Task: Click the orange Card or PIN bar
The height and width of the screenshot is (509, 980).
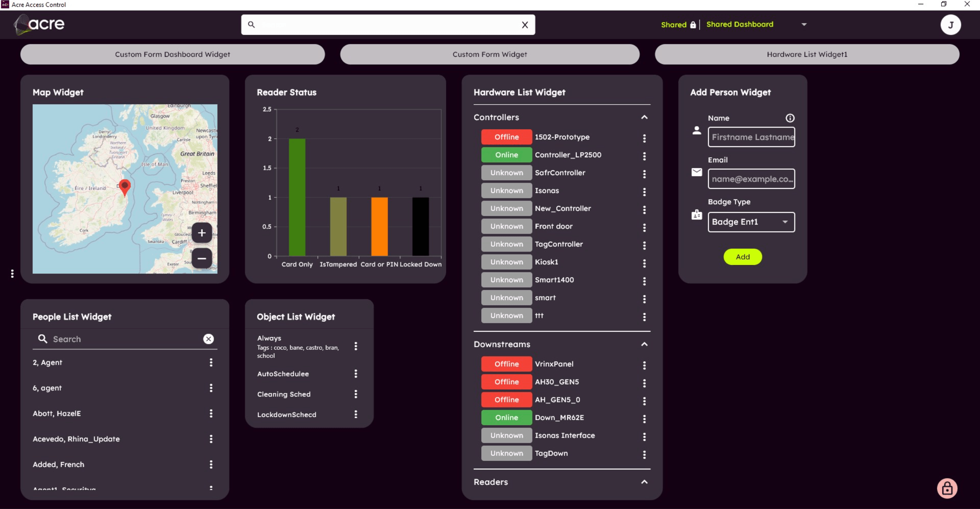Action: pos(379,227)
